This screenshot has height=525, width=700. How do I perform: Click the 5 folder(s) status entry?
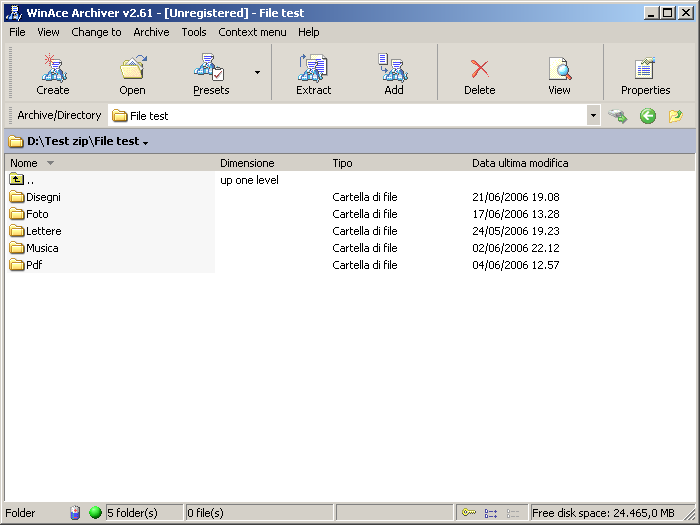pos(144,513)
